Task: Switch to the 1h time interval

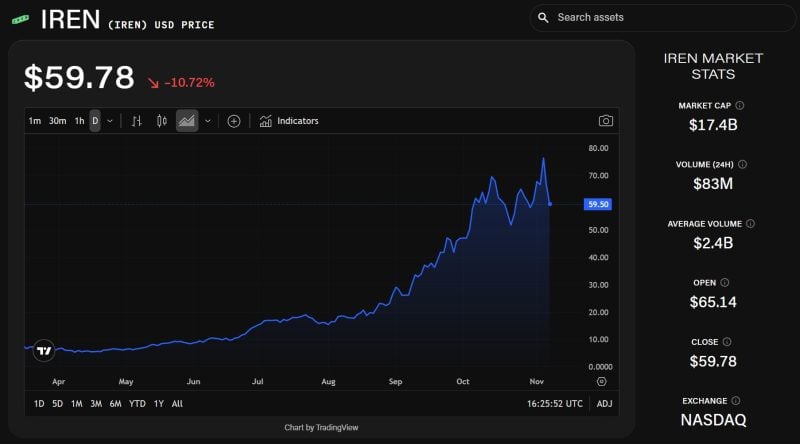Action: 80,121
